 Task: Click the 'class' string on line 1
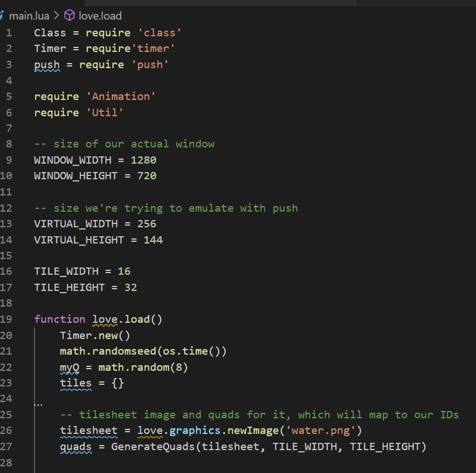[160, 33]
